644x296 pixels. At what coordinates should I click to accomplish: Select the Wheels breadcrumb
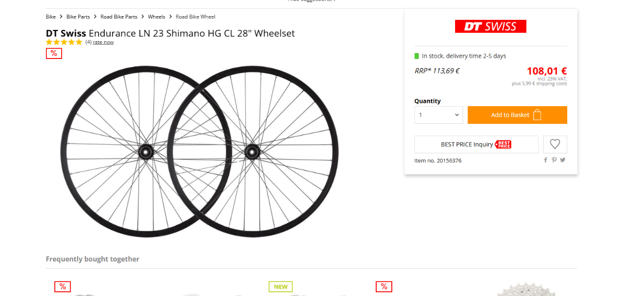(x=157, y=17)
